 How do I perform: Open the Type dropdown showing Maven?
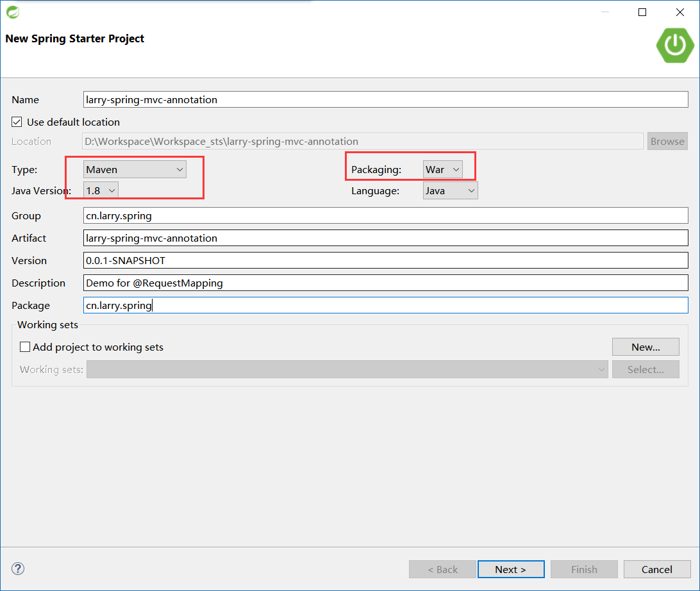tap(135, 170)
